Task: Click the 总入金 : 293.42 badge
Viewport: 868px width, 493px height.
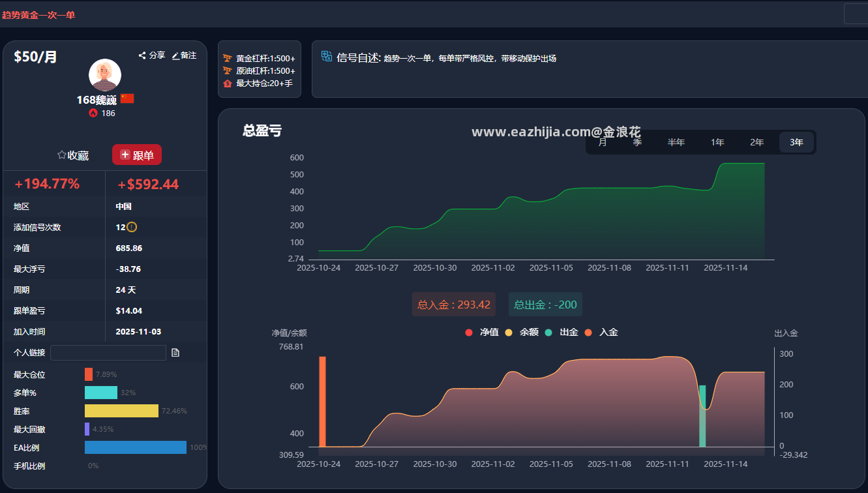Action: click(454, 305)
